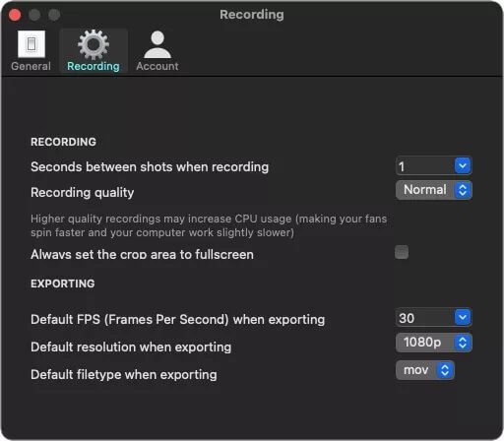Image resolution: width=504 pixels, height=441 pixels.
Task: Close the Recording preferences window
Action: click(x=15, y=15)
